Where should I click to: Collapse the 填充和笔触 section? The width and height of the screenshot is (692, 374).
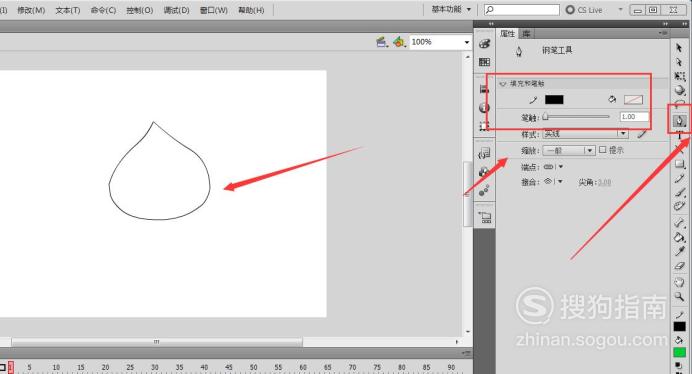pos(503,83)
